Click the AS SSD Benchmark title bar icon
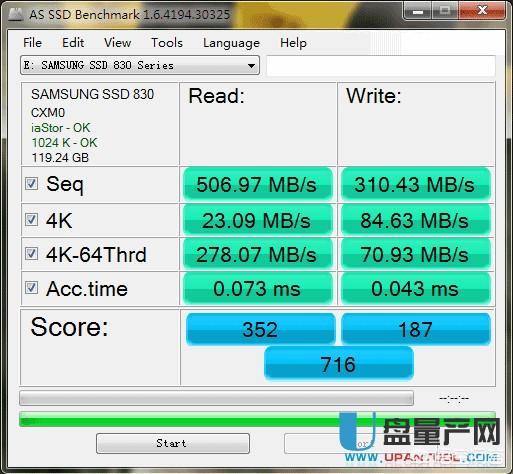 [15, 14]
